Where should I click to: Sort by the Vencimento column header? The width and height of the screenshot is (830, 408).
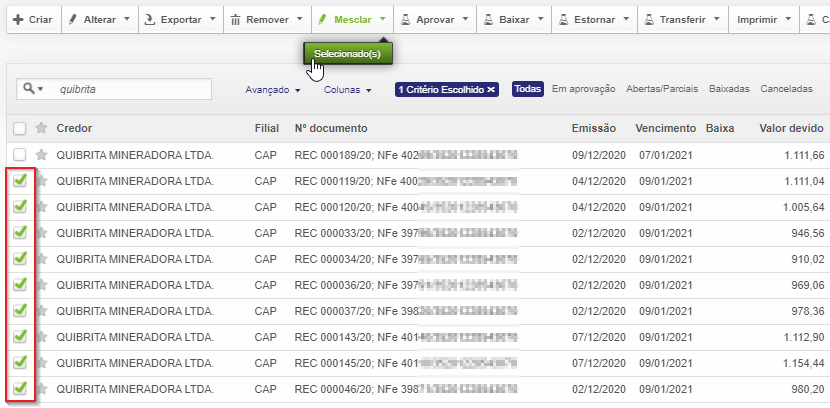click(663, 128)
